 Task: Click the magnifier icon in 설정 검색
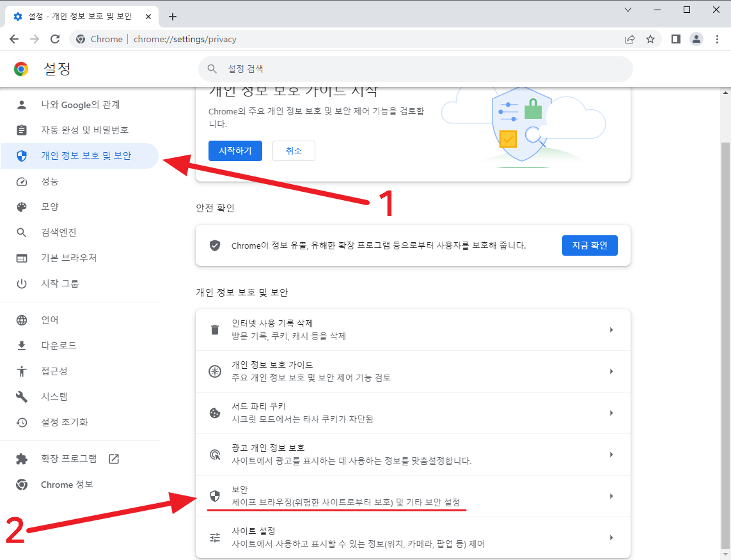[212, 69]
